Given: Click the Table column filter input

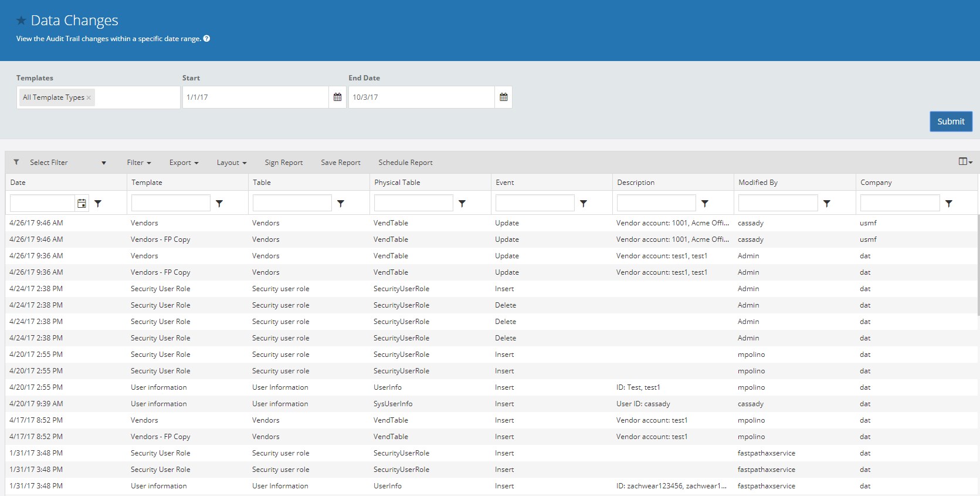Looking at the screenshot, I should click(292, 203).
